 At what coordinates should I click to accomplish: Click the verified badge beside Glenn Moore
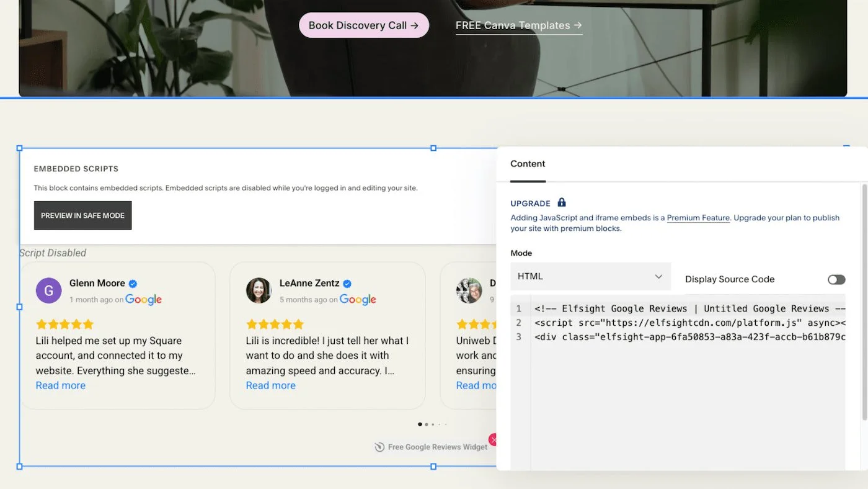tap(133, 284)
